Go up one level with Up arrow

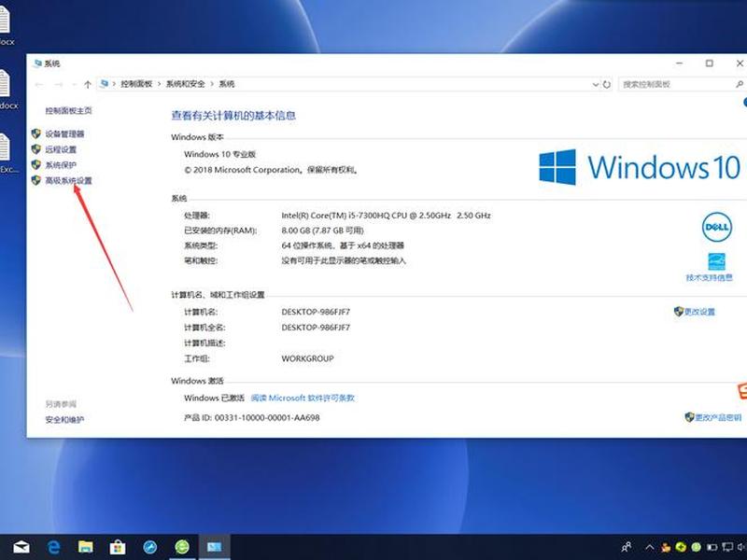(87, 84)
